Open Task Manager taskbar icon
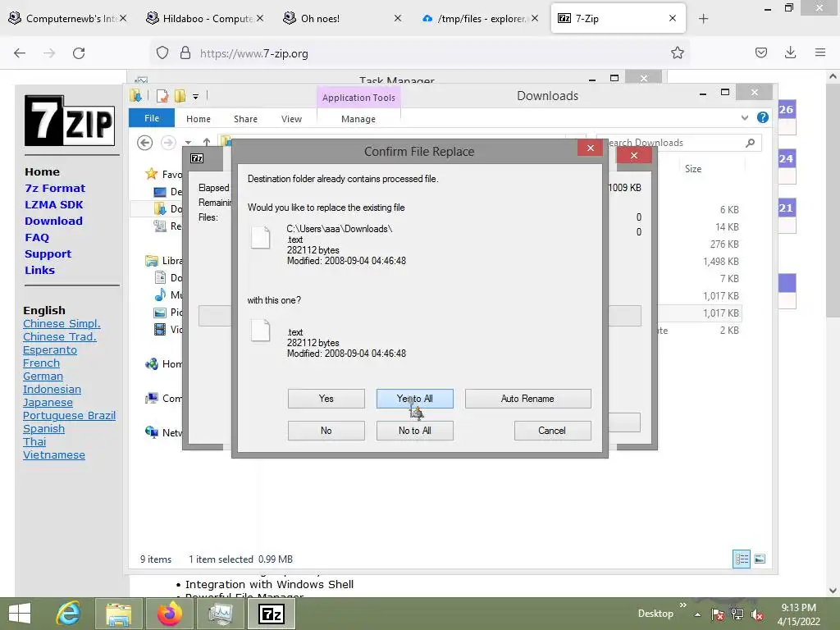The image size is (840, 630). point(220,614)
